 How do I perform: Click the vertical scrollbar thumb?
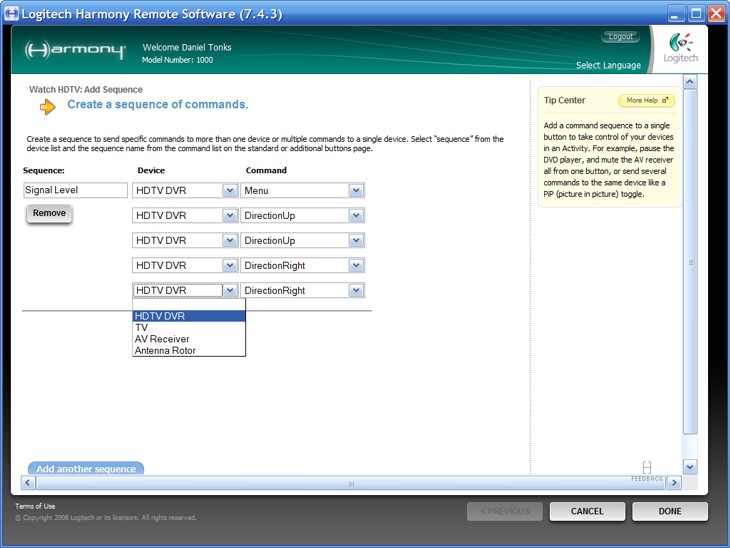[x=690, y=262]
